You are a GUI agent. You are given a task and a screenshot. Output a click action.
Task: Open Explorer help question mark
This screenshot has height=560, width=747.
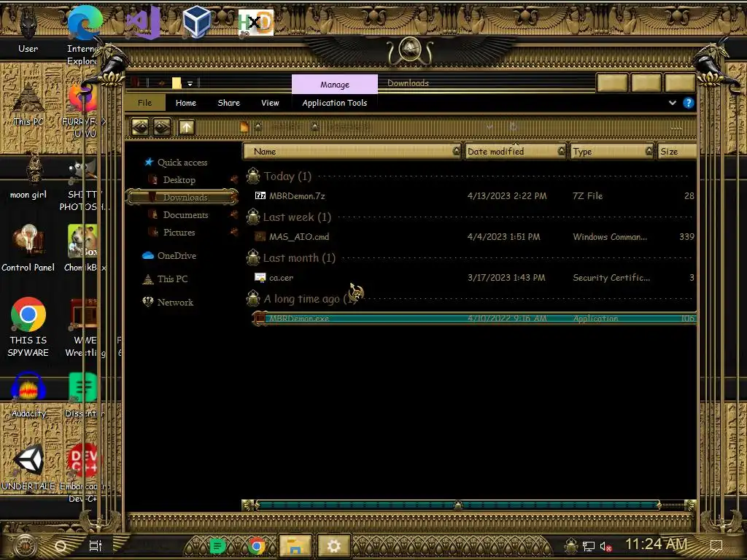[688, 103]
